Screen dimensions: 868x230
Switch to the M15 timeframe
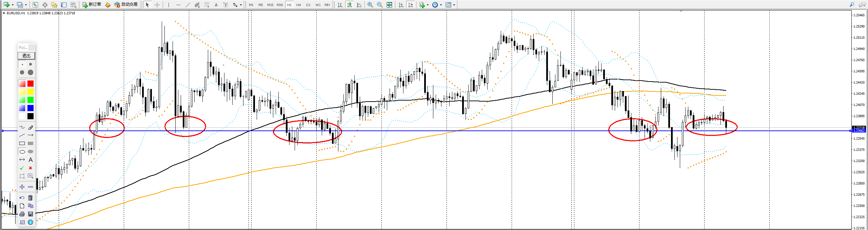point(270,5)
